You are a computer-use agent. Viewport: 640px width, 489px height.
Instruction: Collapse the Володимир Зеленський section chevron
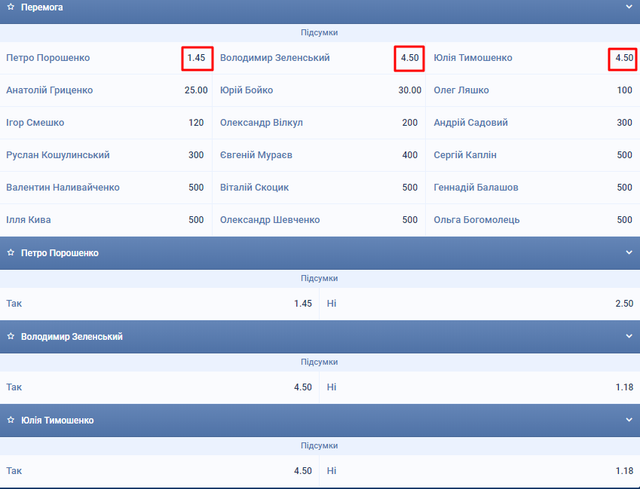coord(628,337)
